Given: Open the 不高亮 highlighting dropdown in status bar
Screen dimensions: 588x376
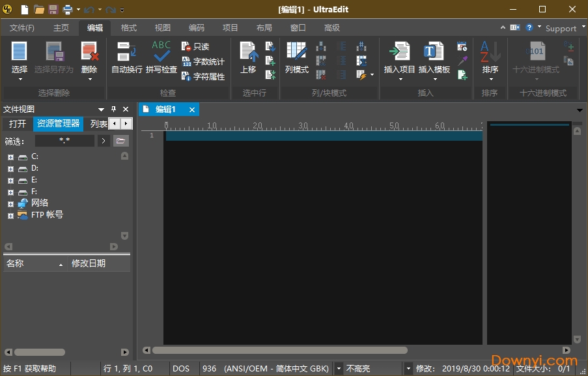Looking at the screenshot, I should (x=408, y=369).
